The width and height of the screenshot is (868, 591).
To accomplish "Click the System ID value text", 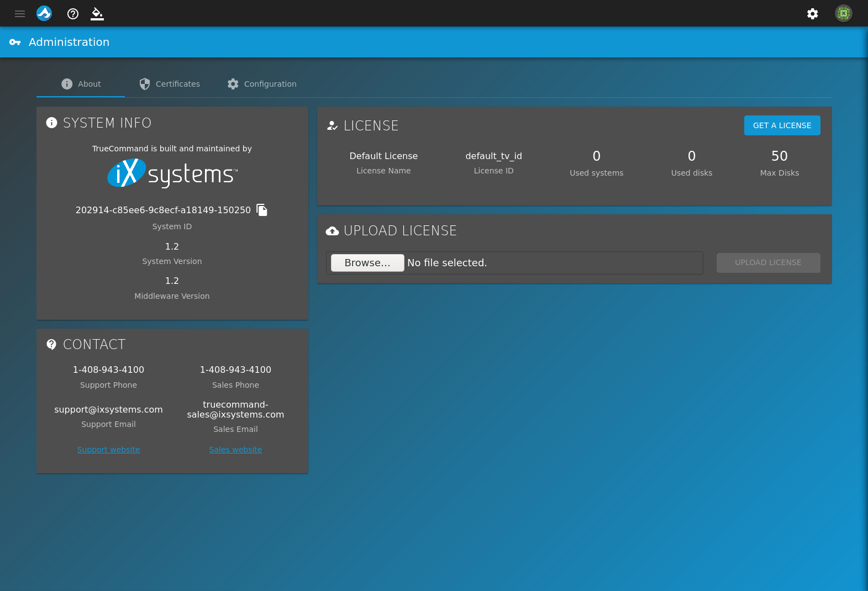I will 163,210.
